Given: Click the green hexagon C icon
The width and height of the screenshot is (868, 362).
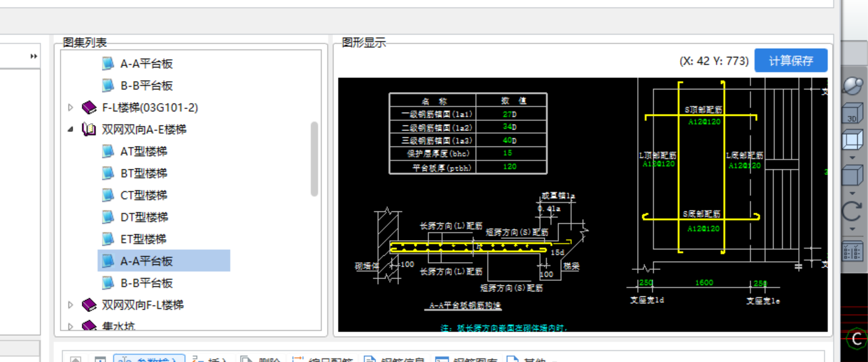Looking at the screenshot, I should tap(858, 339).
